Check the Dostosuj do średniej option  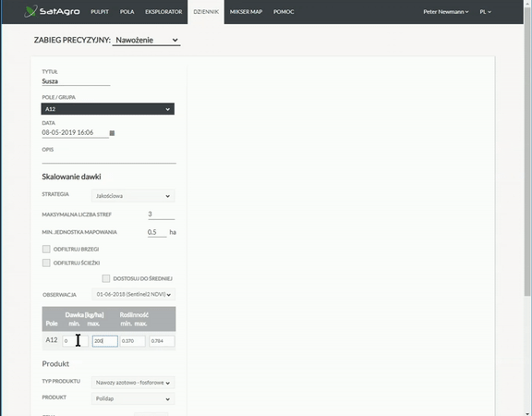click(x=106, y=278)
